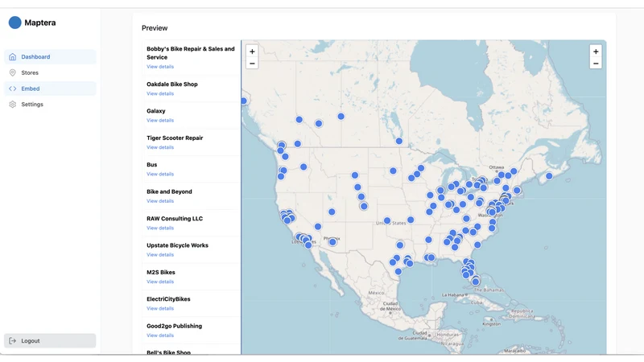The image size is (644, 362).
Task: Click the easternmost marker in Nova Scotia
Action: (549, 176)
